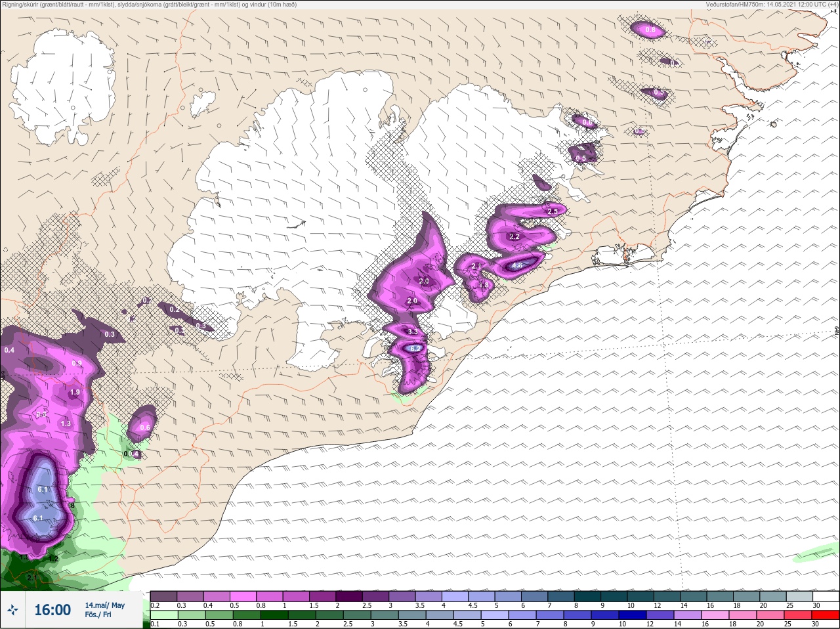This screenshot has width=840, height=629.
Task: Select the white top-row legend swatch above 30
Action: coord(826,596)
